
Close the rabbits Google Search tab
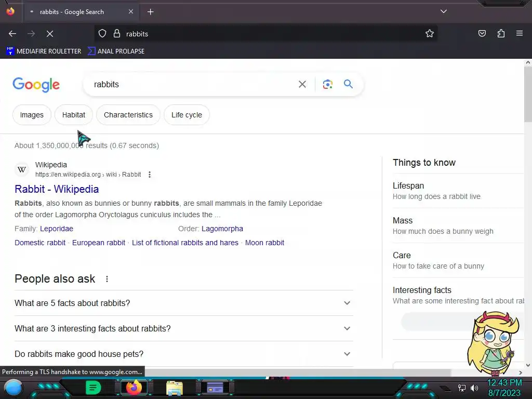tap(131, 11)
